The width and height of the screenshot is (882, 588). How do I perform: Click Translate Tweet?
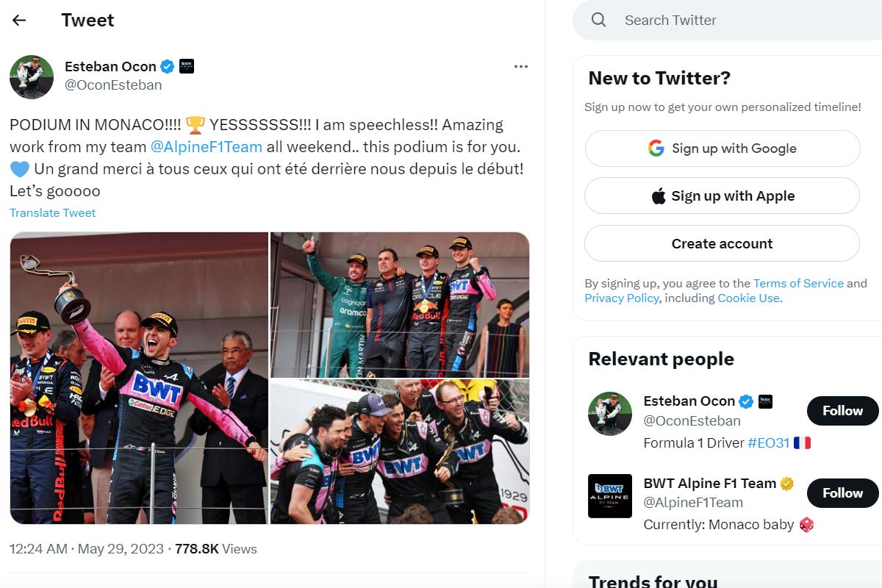tap(53, 213)
